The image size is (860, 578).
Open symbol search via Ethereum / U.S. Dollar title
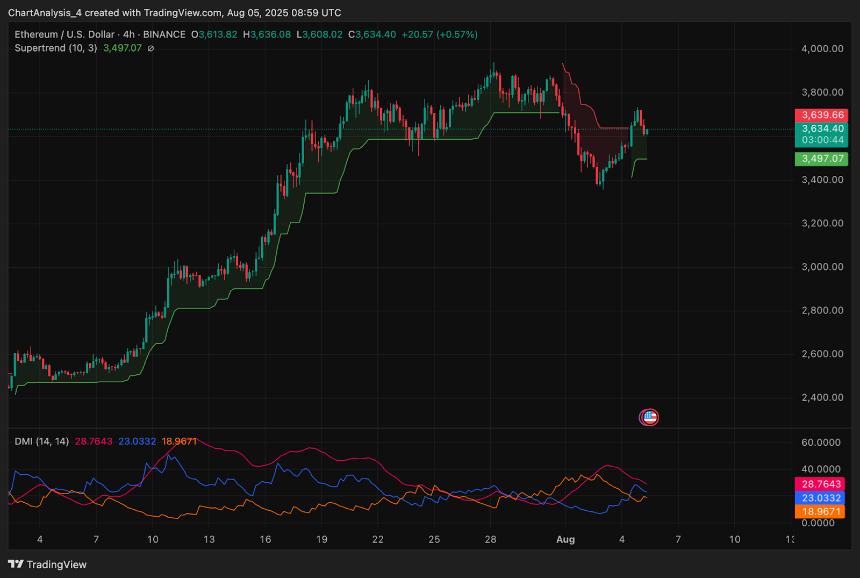(x=65, y=33)
